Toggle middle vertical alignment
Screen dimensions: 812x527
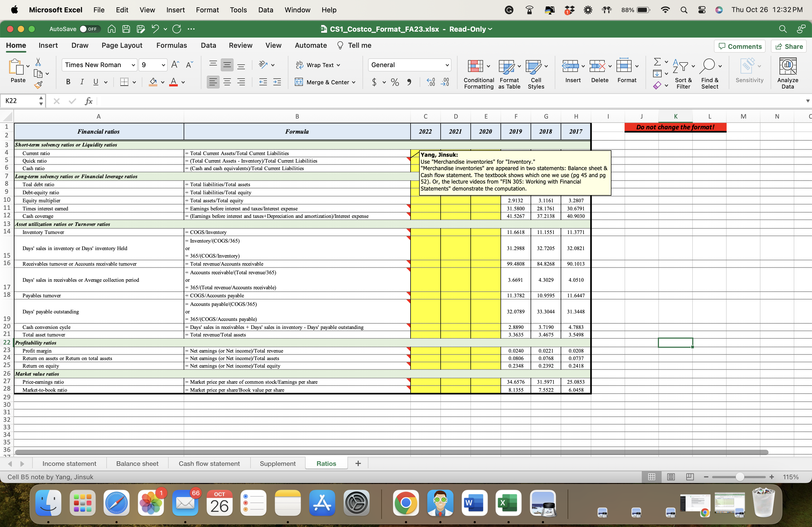(227, 65)
